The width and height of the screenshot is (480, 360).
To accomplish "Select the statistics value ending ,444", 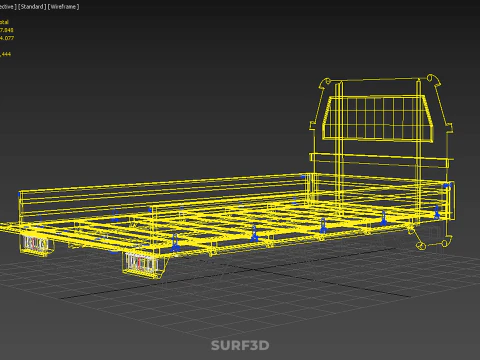I will click(x=5, y=54).
